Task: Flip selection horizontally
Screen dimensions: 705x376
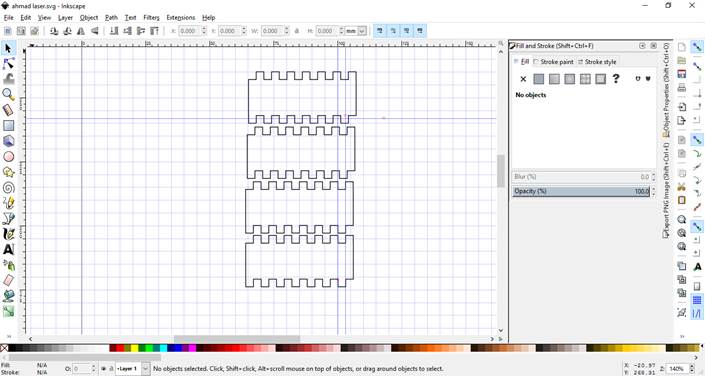Action: click(81, 31)
